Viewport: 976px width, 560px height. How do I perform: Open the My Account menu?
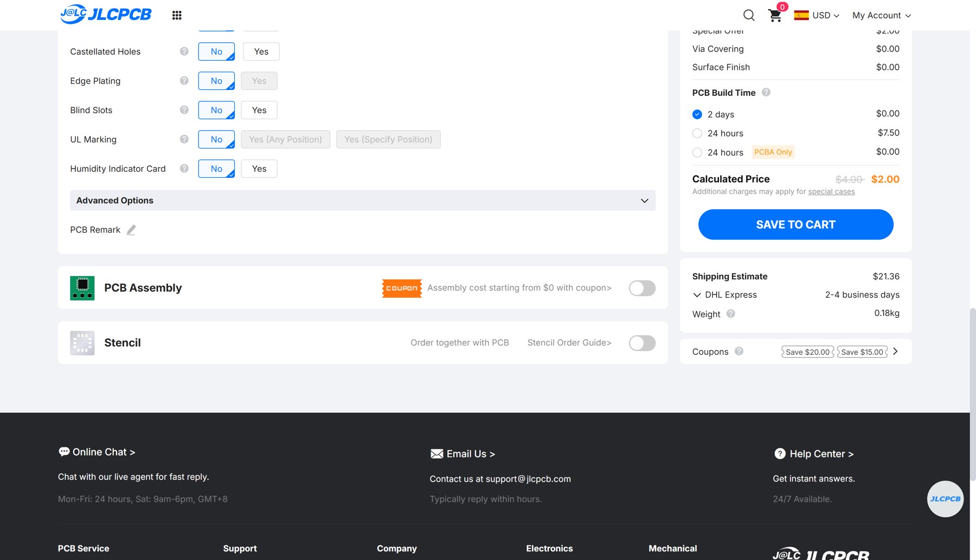pyautogui.click(x=882, y=15)
